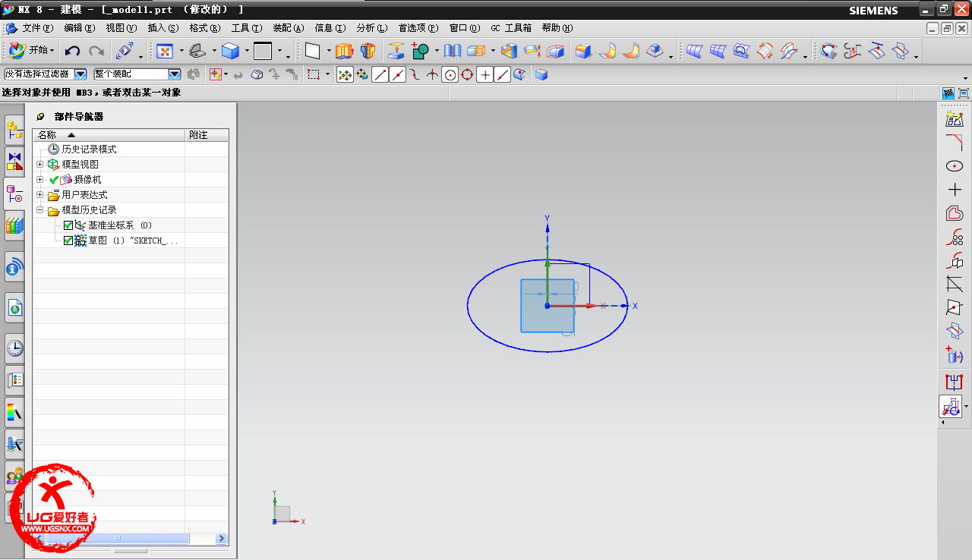
Task: Click the 附注 column header
Action: (x=207, y=134)
